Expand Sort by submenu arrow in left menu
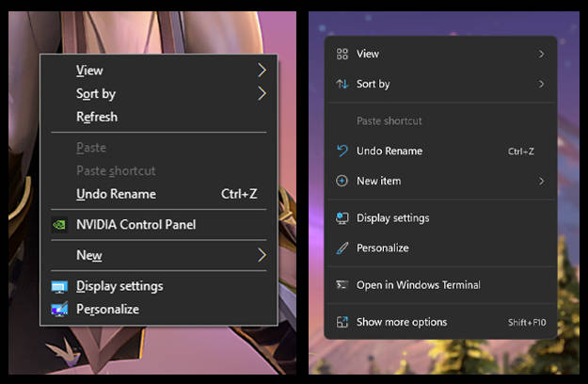Image resolution: width=588 pixels, height=384 pixels. coord(262,93)
